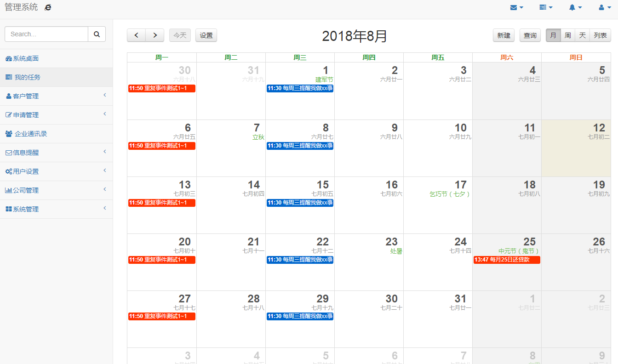Open the mail envelope dropdown in header
This screenshot has height=364, width=618.
point(517,7)
